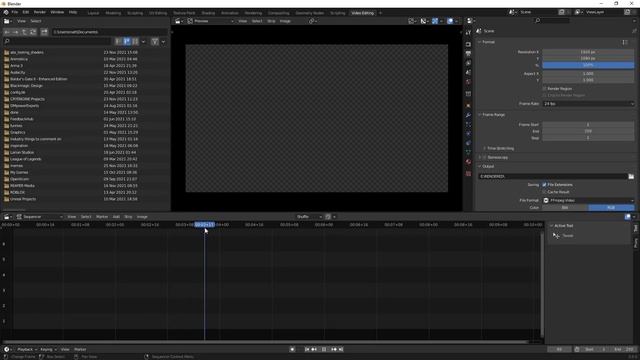Toggle auto keying record button
Screen dimensions: 640x360
click(292, 349)
